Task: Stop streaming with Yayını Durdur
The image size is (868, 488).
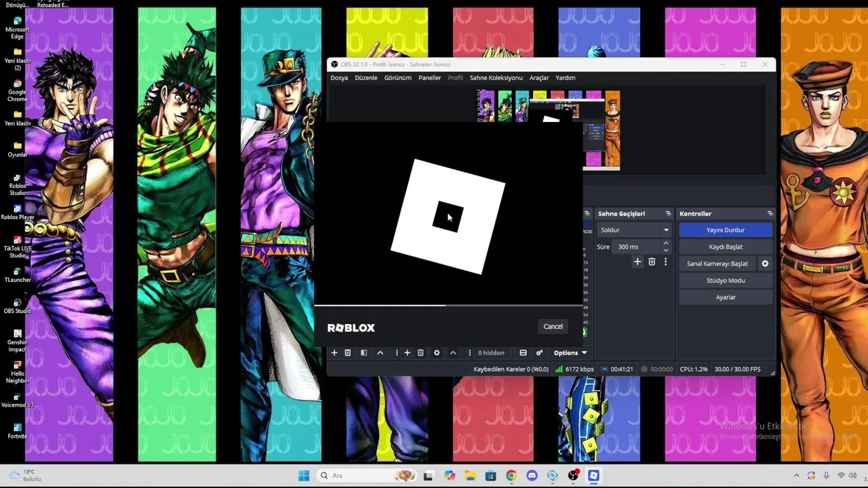Action: click(x=726, y=230)
